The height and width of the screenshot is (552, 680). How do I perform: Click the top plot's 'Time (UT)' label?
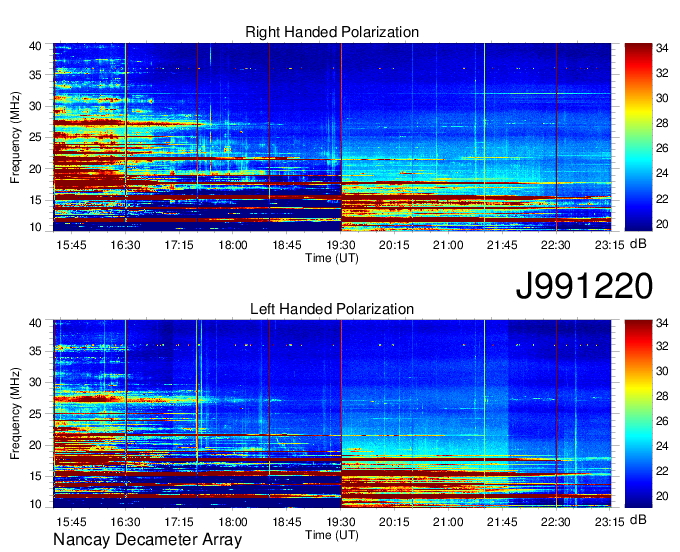pyautogui.click(x=332, y=258)
